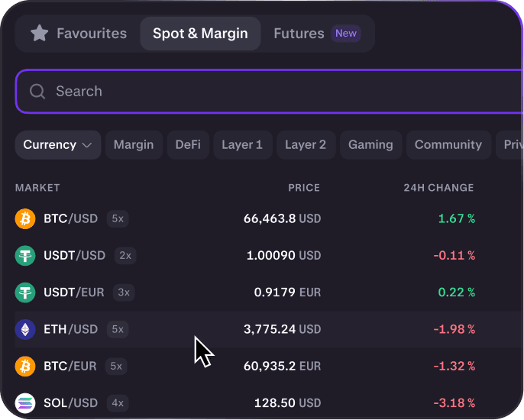524x420 pixels.
Task: Click the star icon beside Favourites
Action: pos(40,34)
